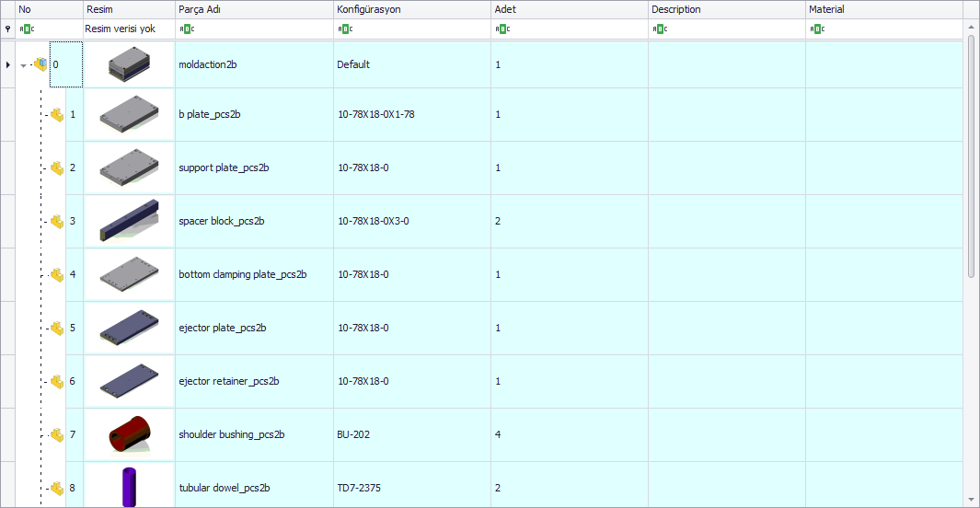Click the part icon for spacer block row
This screenshot has height=508, width=980.
coord(57,221)
